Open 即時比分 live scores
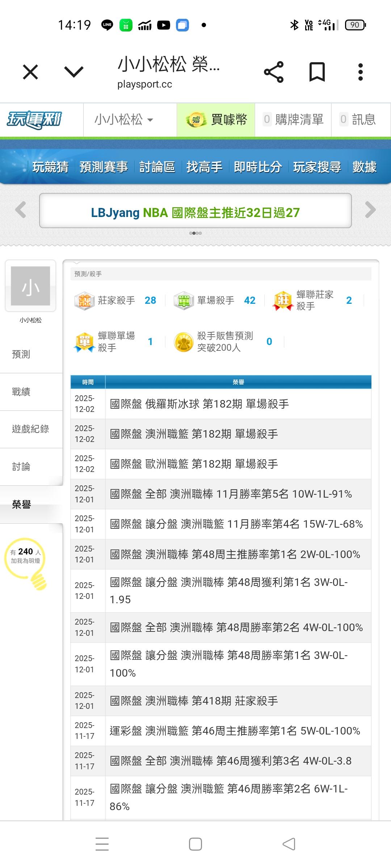The image size is (391, 868). [257, 167]
